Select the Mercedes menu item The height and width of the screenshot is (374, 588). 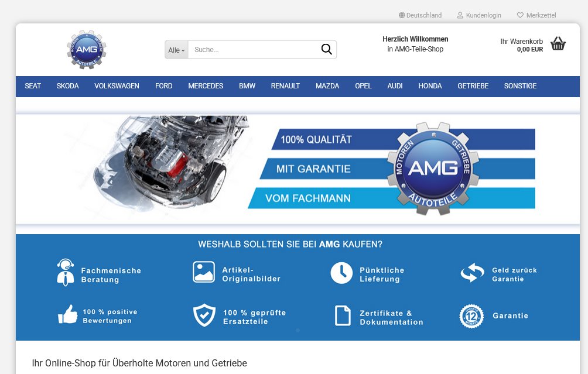coord(206,86)
